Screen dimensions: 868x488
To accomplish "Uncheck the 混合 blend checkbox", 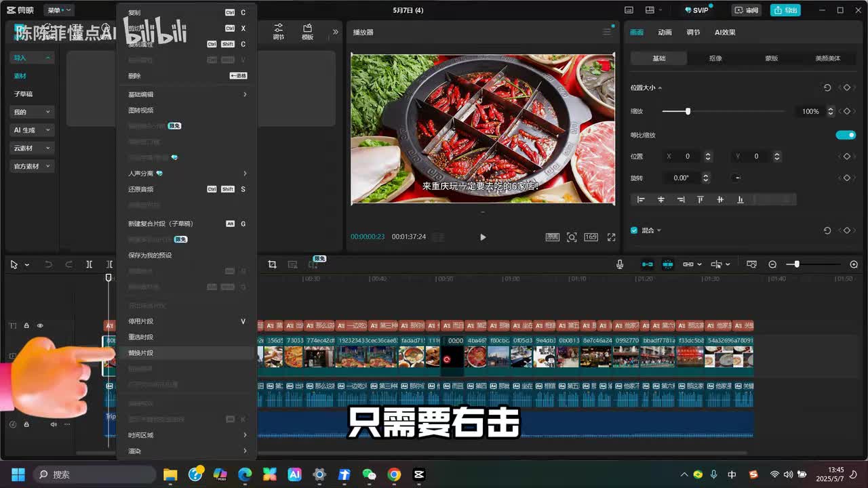I will 634,230.
